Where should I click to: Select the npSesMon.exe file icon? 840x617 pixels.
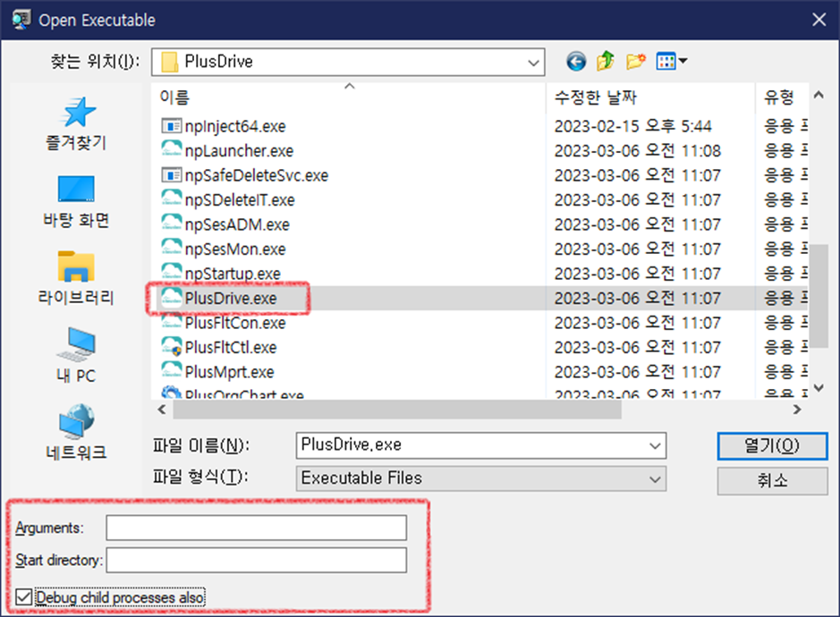[171, 248]
